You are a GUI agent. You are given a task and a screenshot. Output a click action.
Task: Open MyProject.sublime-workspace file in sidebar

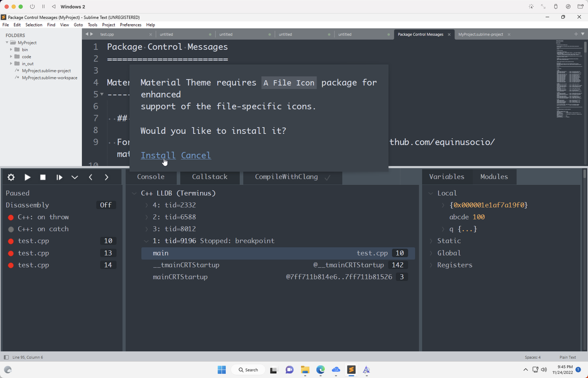click(49, 78)
